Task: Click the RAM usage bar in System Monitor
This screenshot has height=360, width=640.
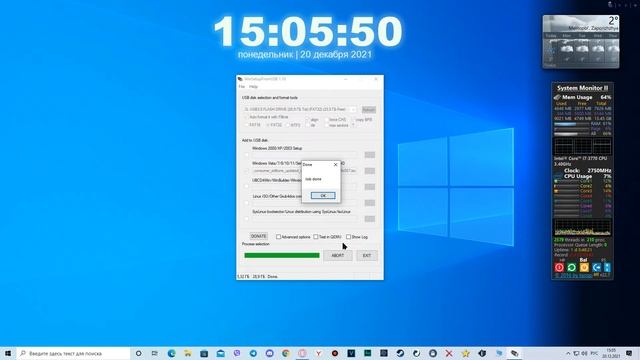Action: tap(571, 124)
